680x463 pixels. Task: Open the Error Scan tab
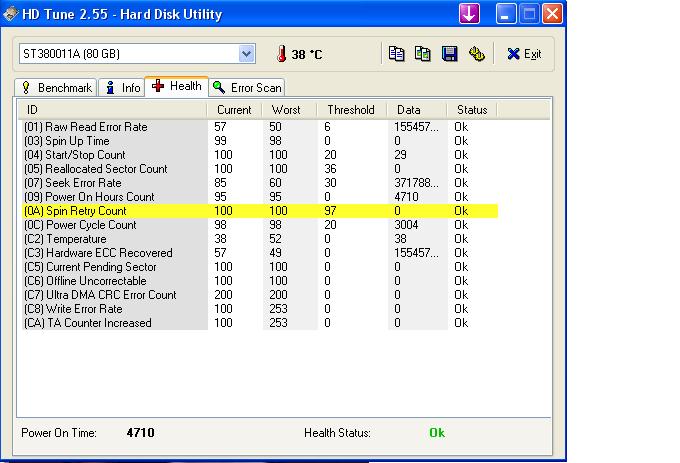[247, 88]
